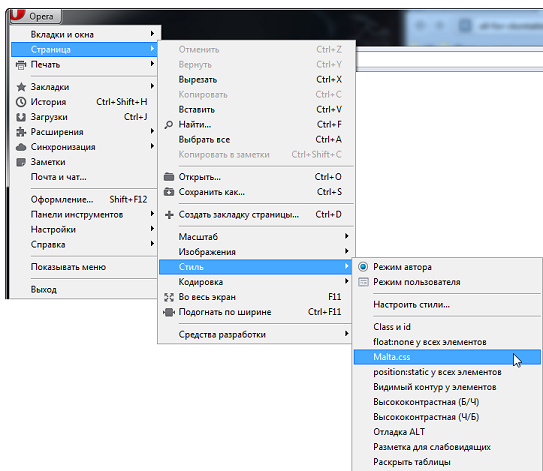Click the magnifier icon beside Найти

tap(169, 125)
